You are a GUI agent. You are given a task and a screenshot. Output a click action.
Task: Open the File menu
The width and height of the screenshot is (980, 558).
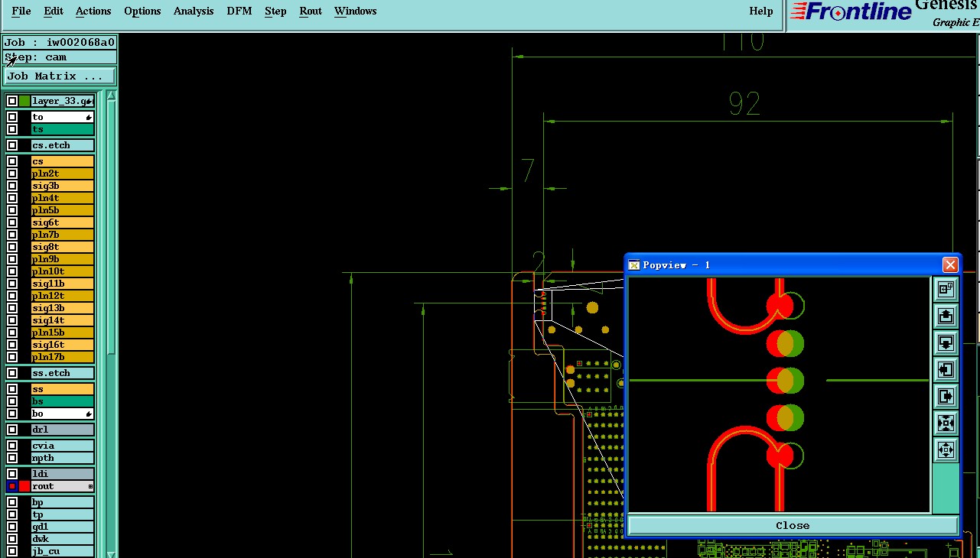21,11
